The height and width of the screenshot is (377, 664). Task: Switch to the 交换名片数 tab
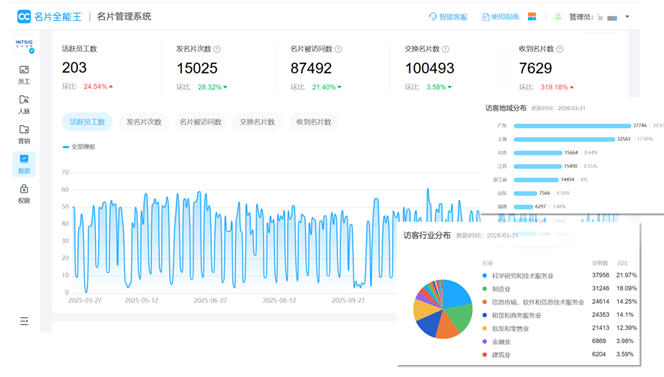[257, 122]
